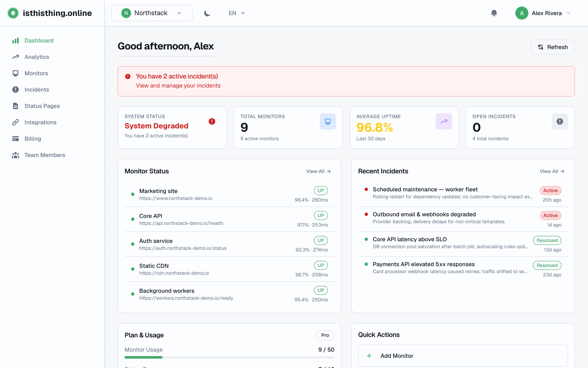
Task: Click the Team Members people icon
Action: [16, 155]
